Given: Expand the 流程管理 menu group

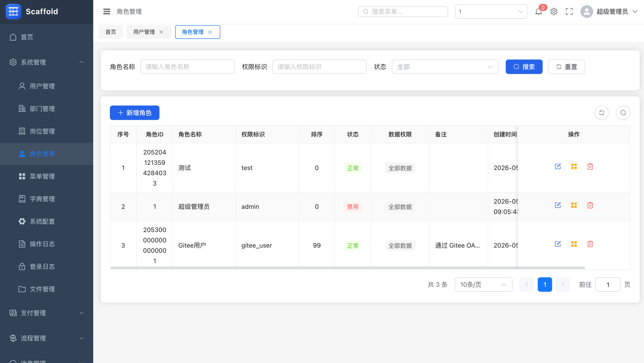Looking at the screenshot, I should pos(47,338).
